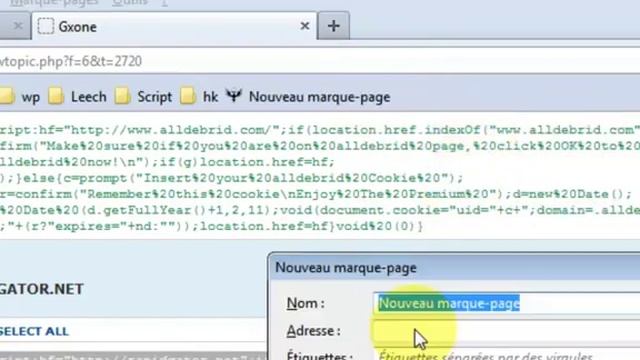Click the GATOR.NET heading text
Screen dimensions: 640x360
(x=42, y=289)
